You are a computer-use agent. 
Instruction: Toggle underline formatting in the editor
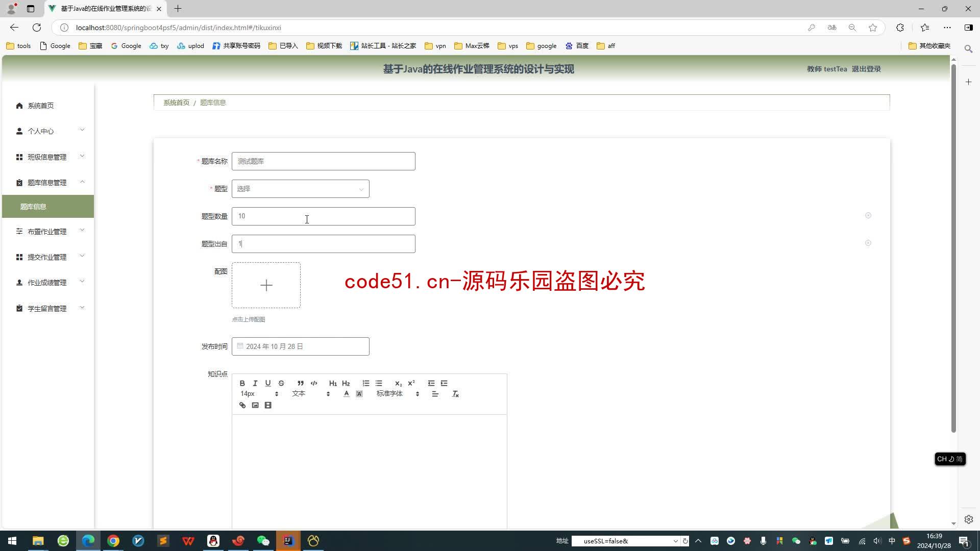click(x=268, y=383)
